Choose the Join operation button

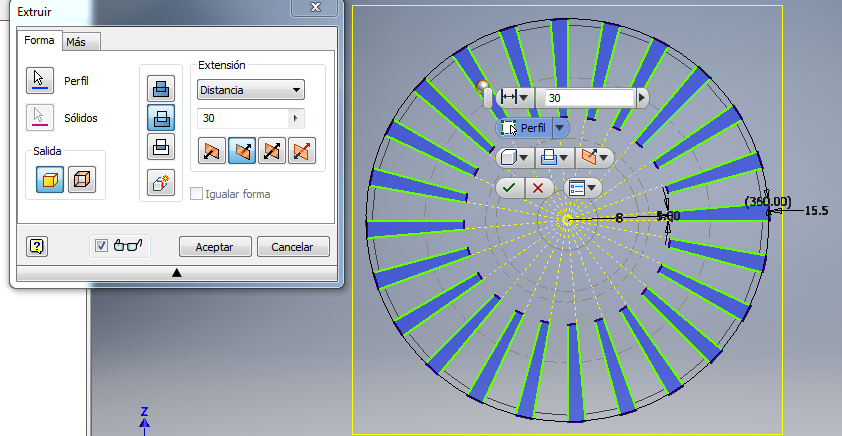[161, 89]
